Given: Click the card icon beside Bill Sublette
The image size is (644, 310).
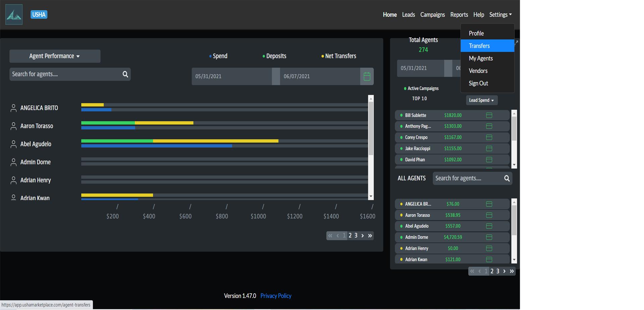Looking at the screenshot, I should 489,115.
